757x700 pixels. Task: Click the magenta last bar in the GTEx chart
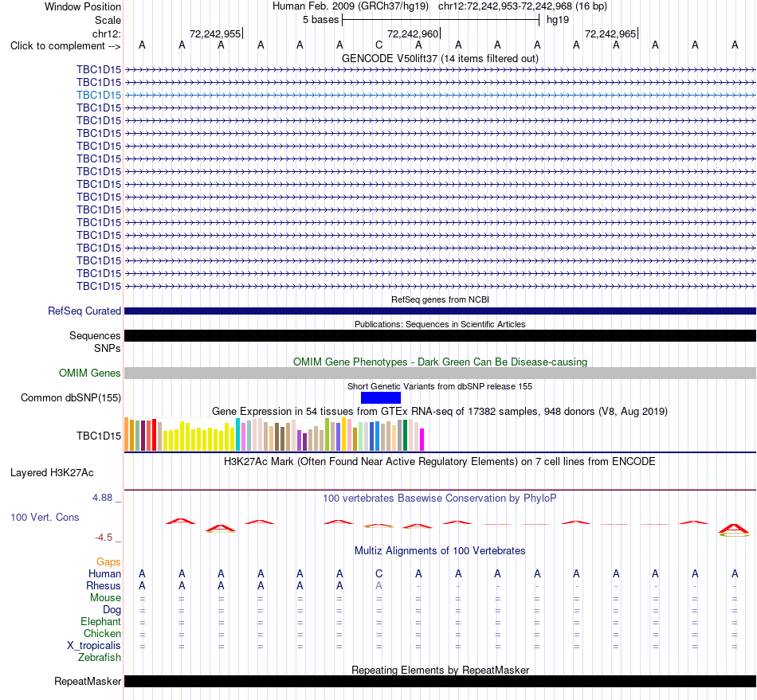coord(422,440)
